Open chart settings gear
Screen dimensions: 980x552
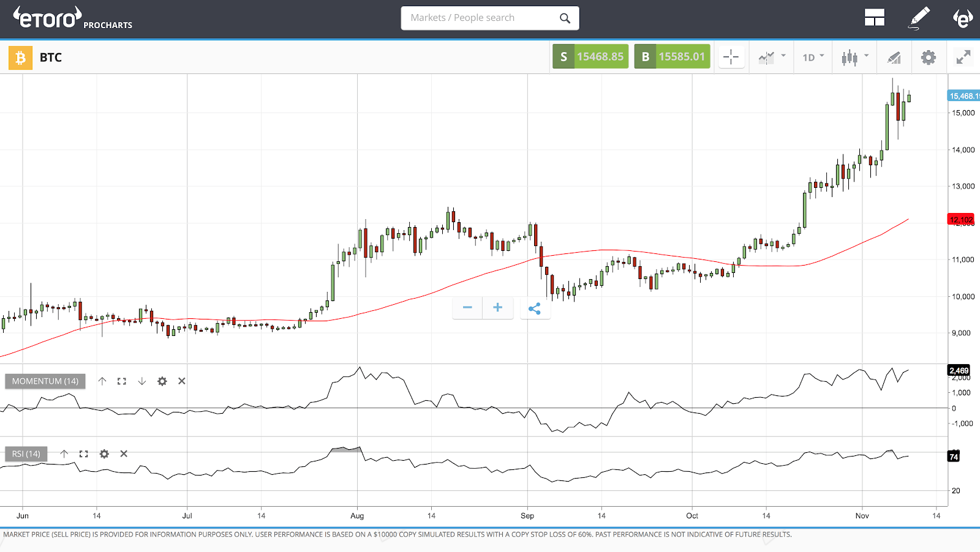(x=928, y=57)
